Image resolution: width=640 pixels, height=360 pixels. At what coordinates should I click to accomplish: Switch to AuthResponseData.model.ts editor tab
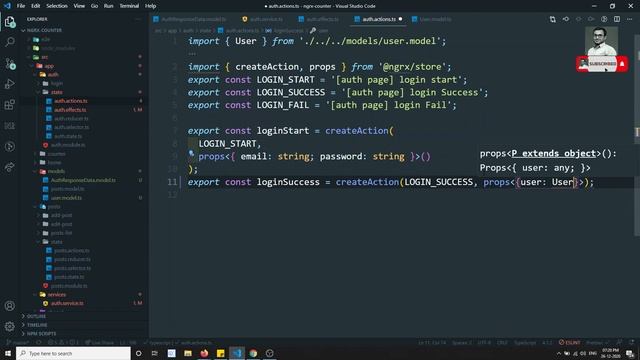(193, 19)
